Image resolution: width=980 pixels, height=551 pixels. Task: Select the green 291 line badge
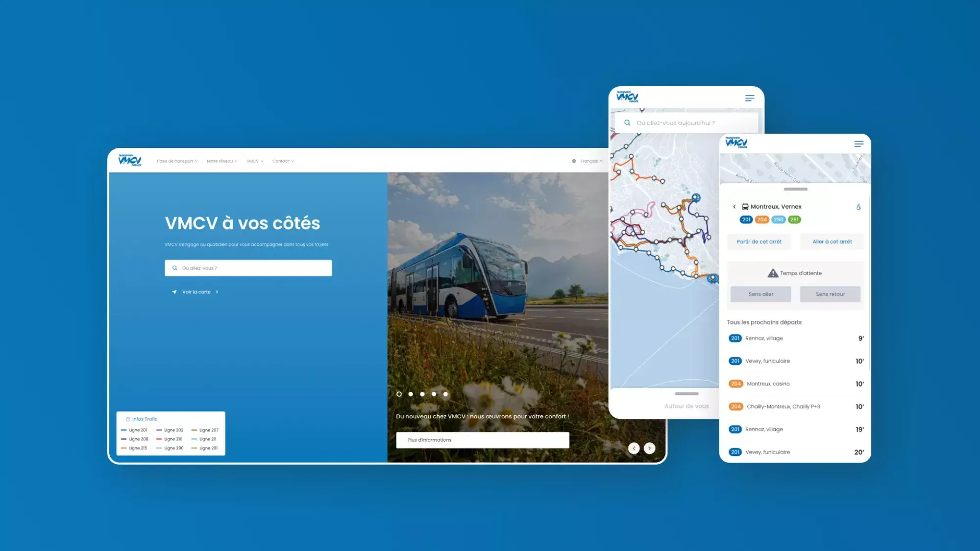point(794,219)
